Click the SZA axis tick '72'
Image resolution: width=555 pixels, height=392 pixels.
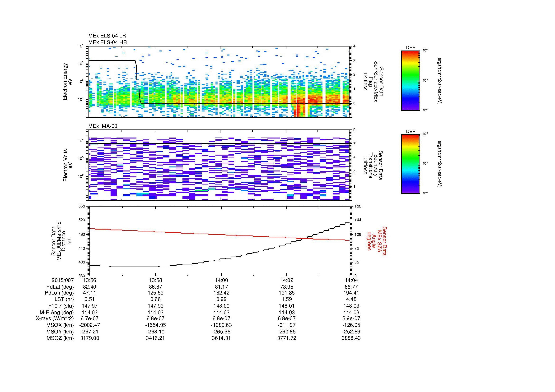pyautogui.click(x=357, y=248)
